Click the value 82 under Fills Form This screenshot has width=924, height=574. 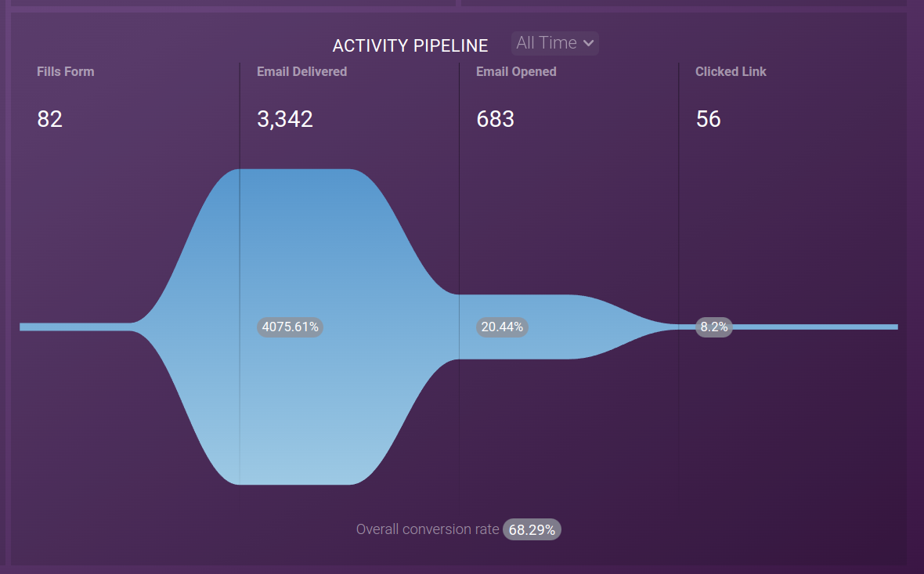(x=49, y=119)
